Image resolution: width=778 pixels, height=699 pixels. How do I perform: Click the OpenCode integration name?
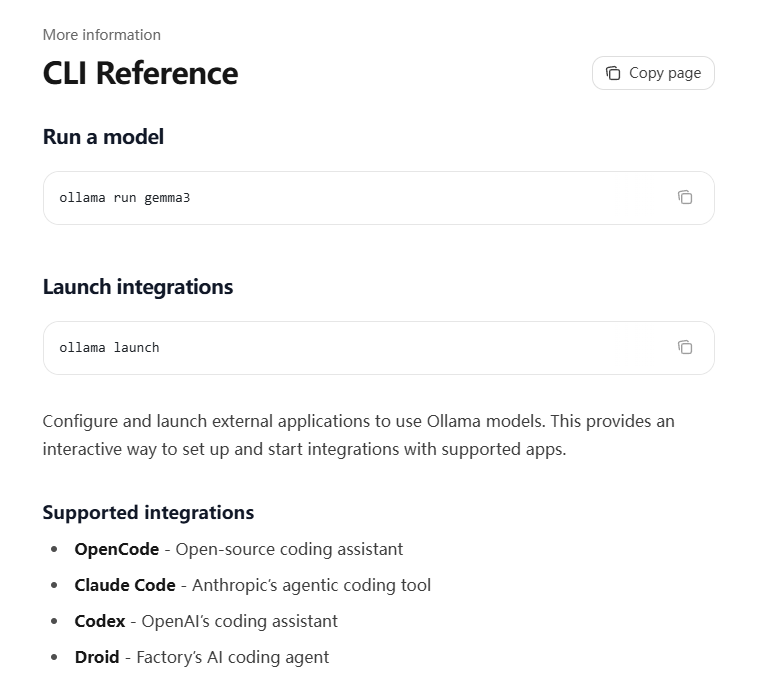(x=116, y=549)
